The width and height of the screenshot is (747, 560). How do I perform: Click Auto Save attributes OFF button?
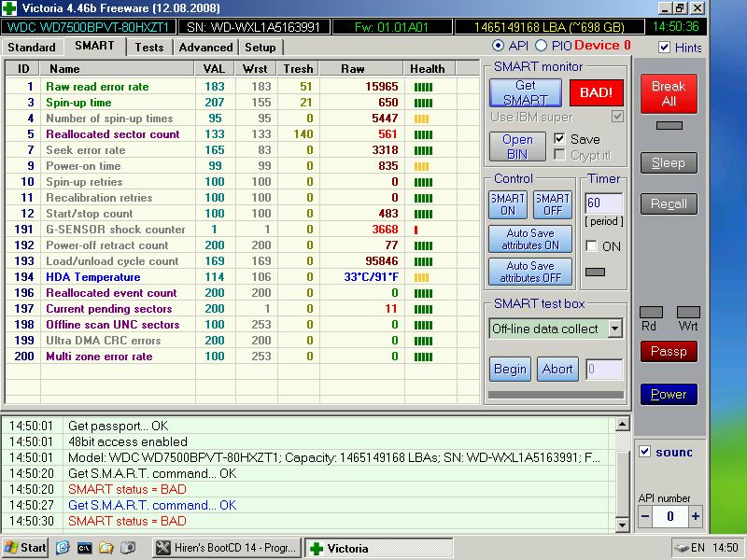[530, 272]
